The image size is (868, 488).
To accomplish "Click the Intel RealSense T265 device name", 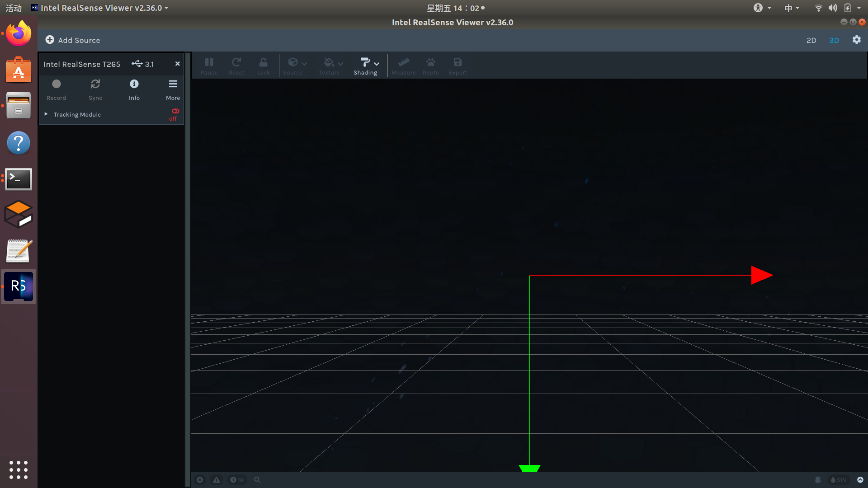I will pos(82,64).
